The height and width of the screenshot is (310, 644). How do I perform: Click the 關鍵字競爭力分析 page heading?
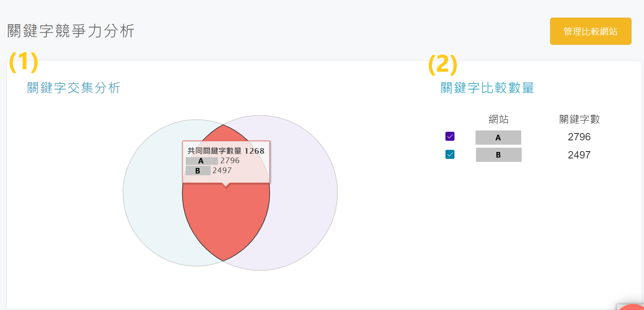coord(71,31)
